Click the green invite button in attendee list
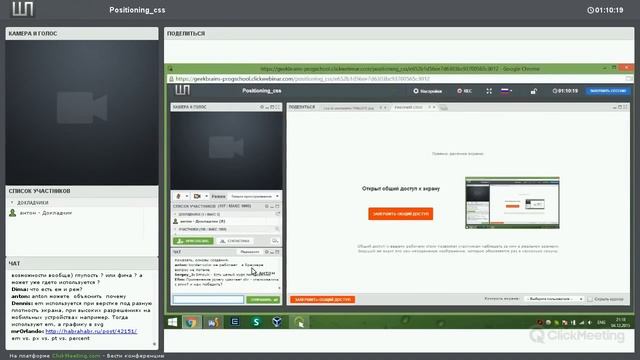640x360 pixels. (x=193, y=241)
